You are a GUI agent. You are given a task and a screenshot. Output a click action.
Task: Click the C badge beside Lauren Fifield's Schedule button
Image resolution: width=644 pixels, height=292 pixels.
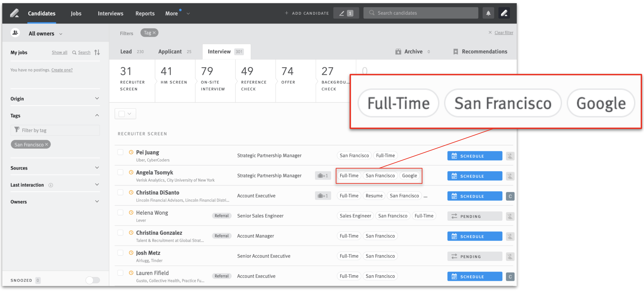[510, 277]
